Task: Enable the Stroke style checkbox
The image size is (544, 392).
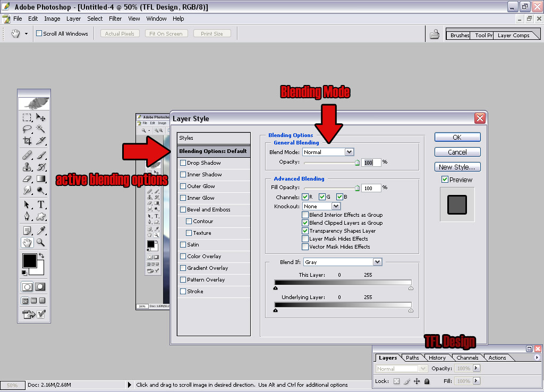Action: click(x=183, y=292)
